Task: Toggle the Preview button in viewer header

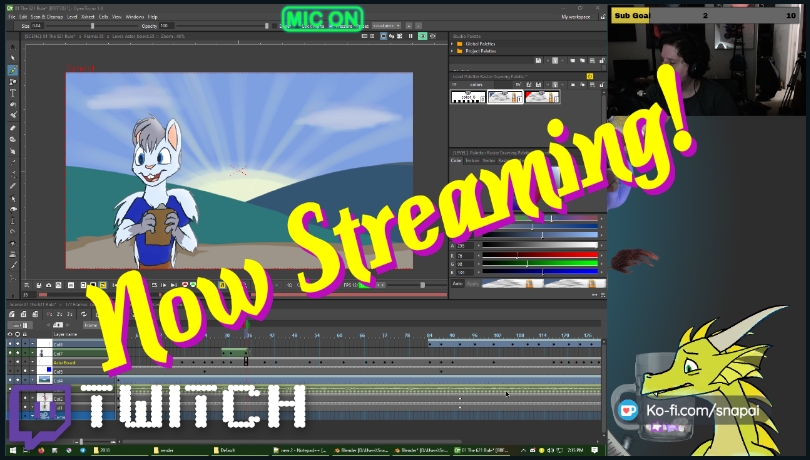Action: point(423,36)
